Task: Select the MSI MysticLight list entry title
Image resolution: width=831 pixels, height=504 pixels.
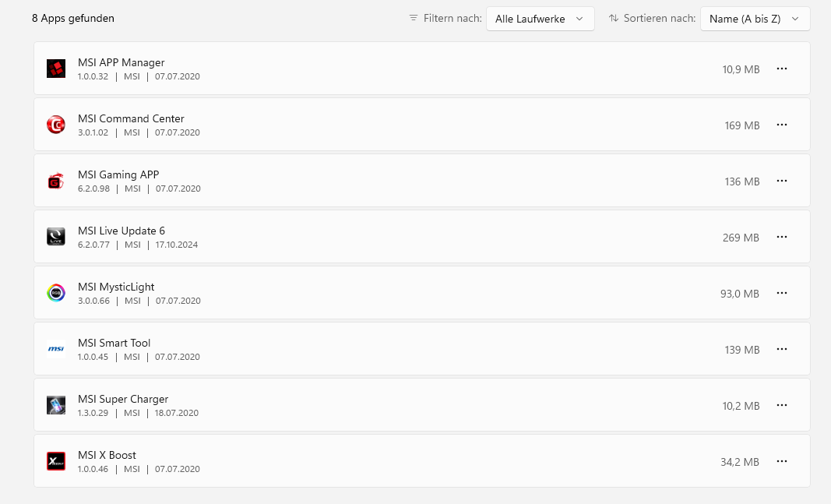Action: pyautogui.click(x=116, y=287)
